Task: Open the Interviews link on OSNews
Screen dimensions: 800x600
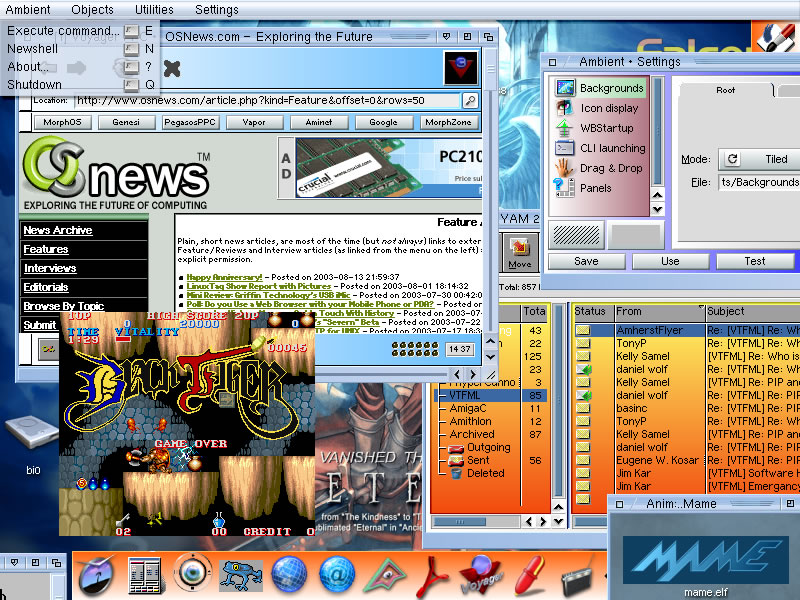Action: point(50,268)
